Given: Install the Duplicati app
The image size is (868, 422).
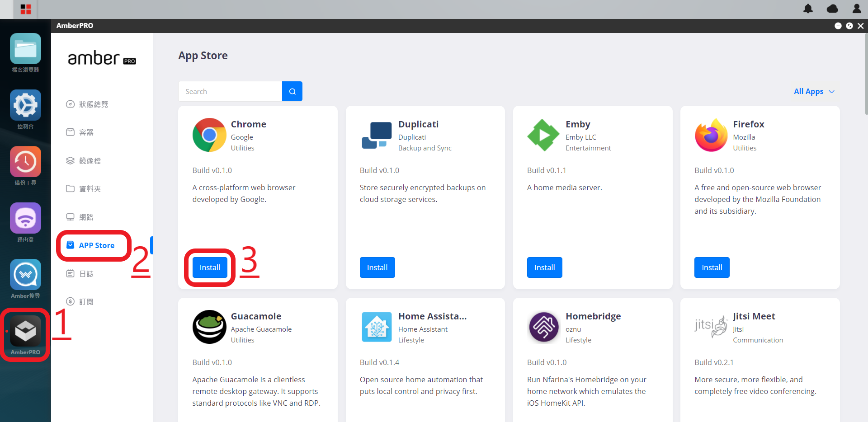Looking at the screenshot, I should [377, 267].
